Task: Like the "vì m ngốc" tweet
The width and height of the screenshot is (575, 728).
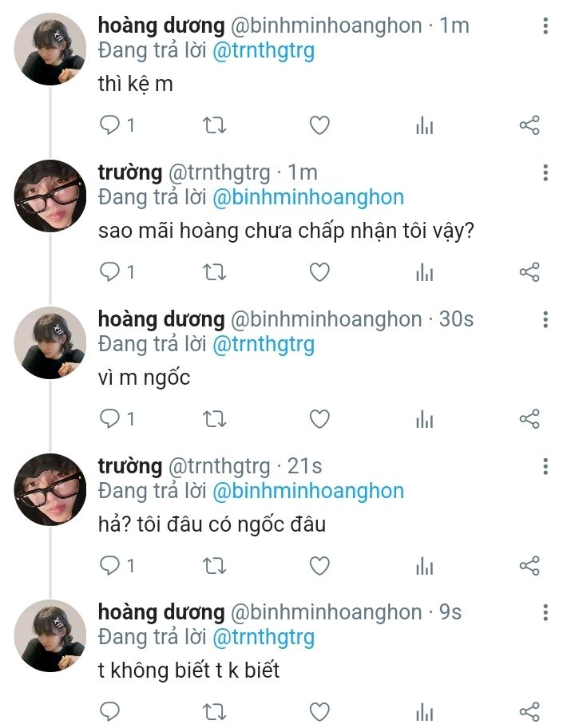Action: [x=319, y=419]
